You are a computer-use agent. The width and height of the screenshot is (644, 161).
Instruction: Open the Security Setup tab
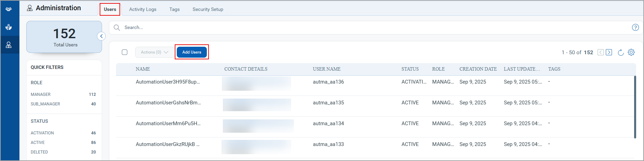pos(208,9)
